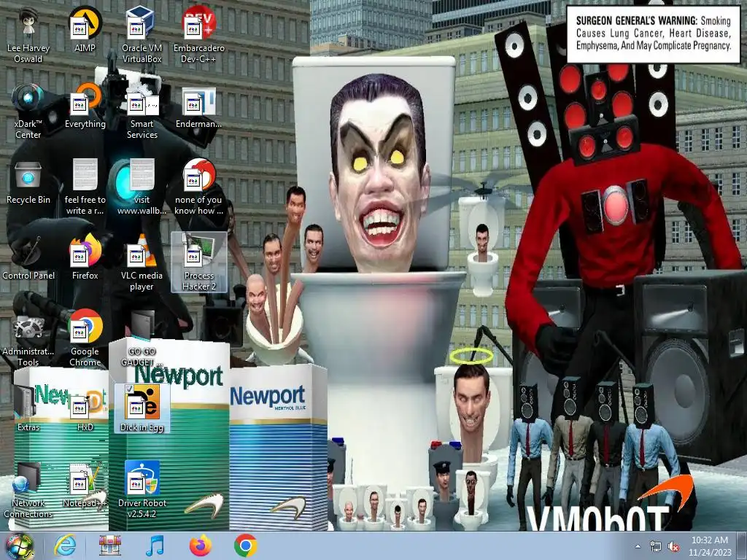Viewport: 747px width, 560px height.
Task: Select the Process Hacker 2 icon
Action: click(198, 262)
